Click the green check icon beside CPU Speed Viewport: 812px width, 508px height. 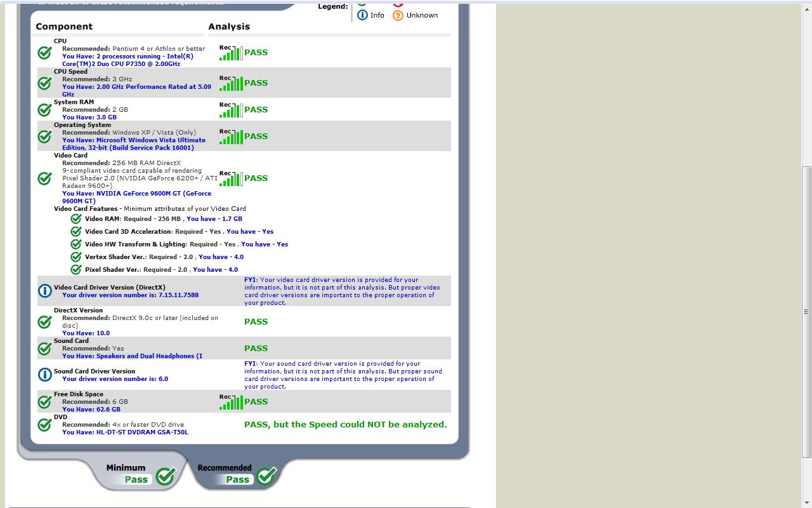coord(44,83)
